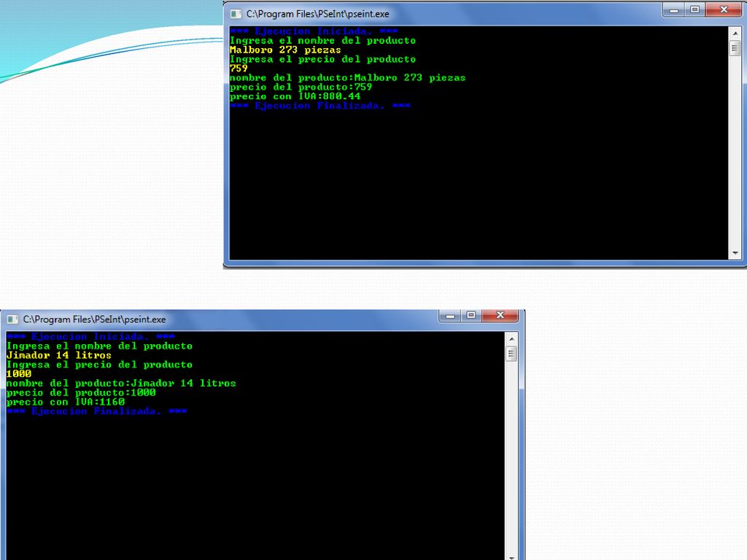The width and height of the screenshot is (747, 560).
Task: Click '*** Ejecucion Finalizada. ***' in upper console
Action: [320, 106]
